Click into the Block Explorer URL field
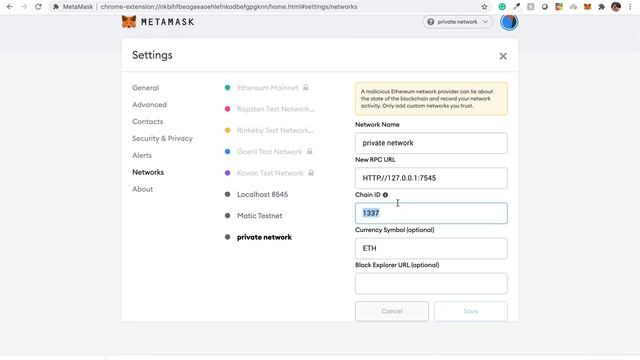Screen dimensions: 640x360 431,283
